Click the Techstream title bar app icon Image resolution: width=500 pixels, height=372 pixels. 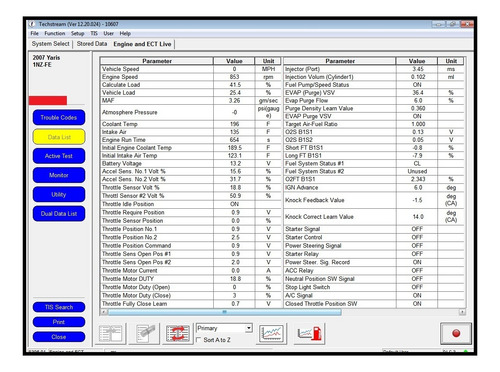click(x=32, y=24)
